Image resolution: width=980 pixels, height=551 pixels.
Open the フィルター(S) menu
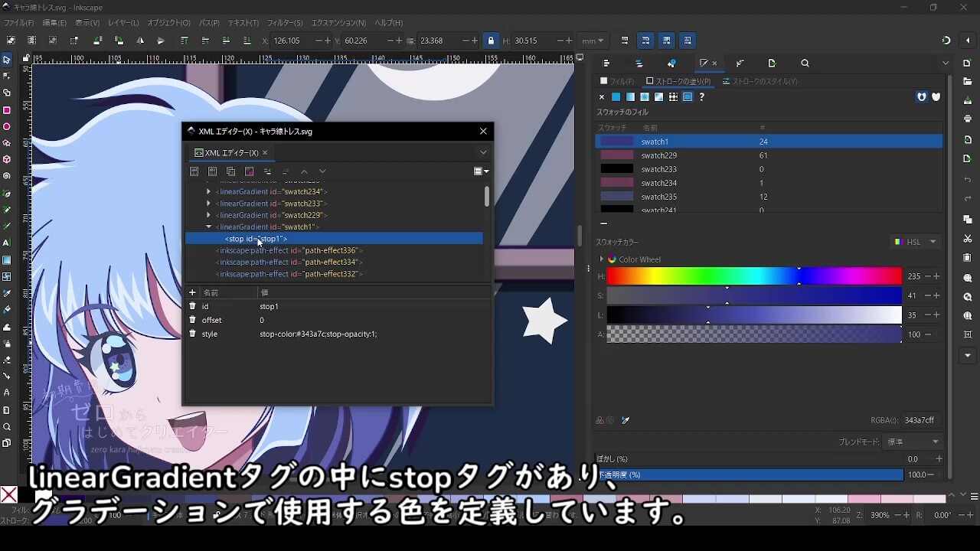(x=286, y=23)
